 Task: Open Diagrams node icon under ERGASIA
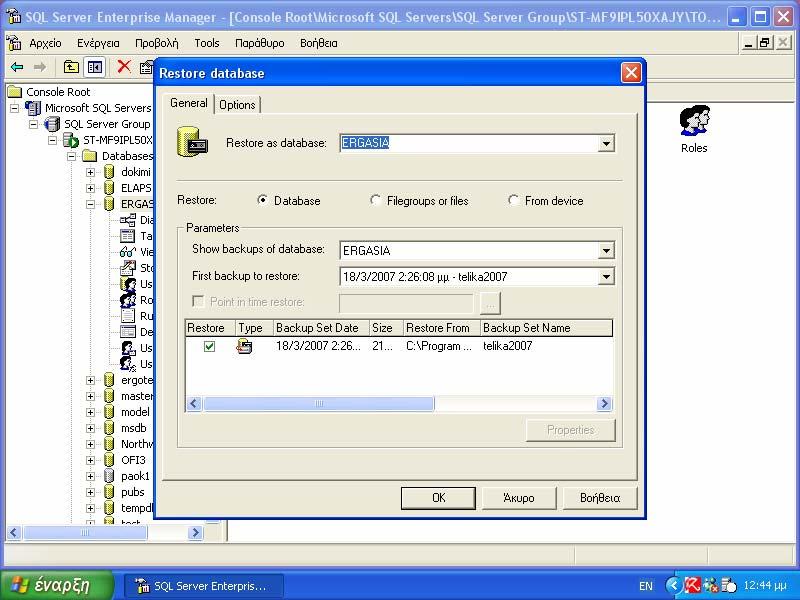(x=128, y=220)
